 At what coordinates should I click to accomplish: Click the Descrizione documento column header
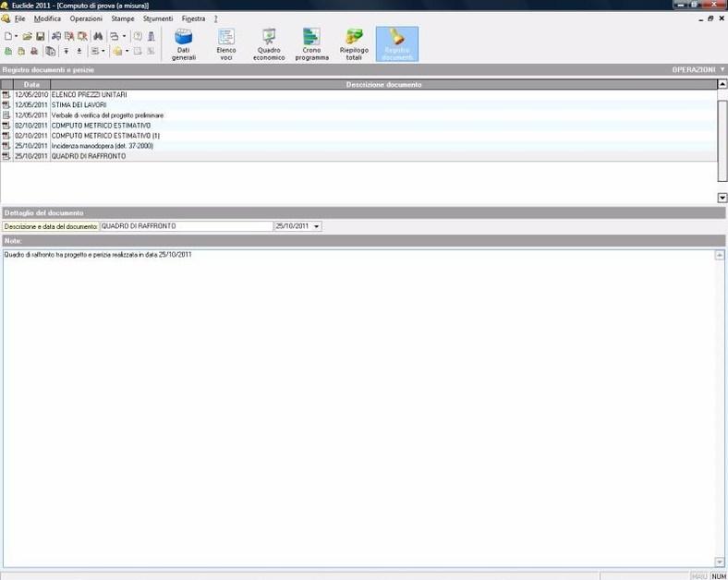(x=383, y=84)
